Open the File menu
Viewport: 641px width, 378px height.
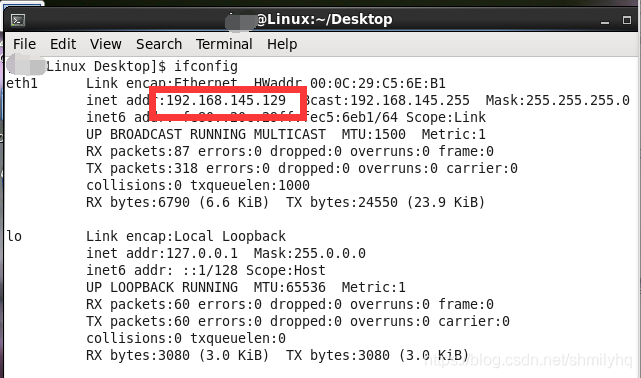pos(24,44)
